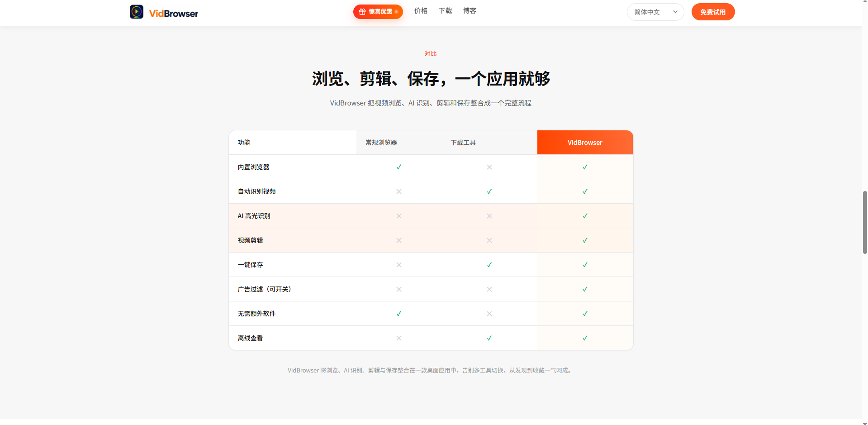
Task: Click the 下载工具 cross in the 内置浏览器 row
Action: click(489, 167)
